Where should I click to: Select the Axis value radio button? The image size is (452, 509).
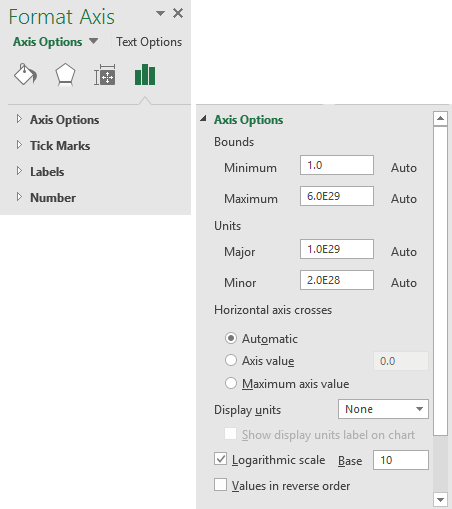(231, 360)
